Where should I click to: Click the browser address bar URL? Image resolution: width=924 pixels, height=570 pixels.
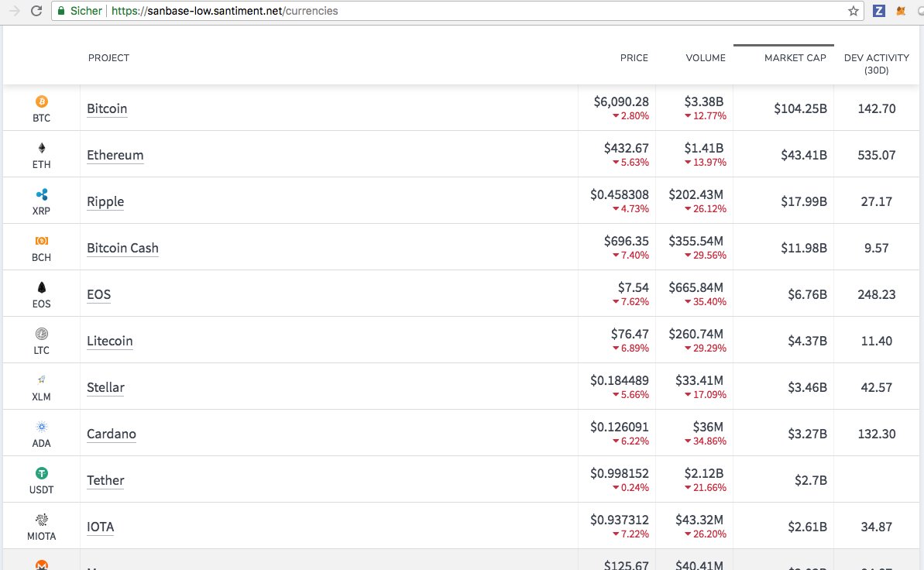click(225, 11)
